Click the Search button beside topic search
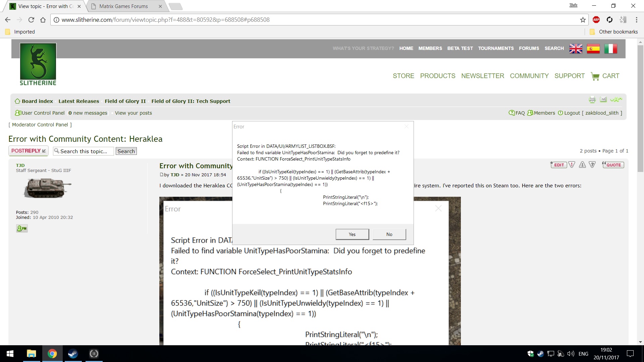 (126, 151)
